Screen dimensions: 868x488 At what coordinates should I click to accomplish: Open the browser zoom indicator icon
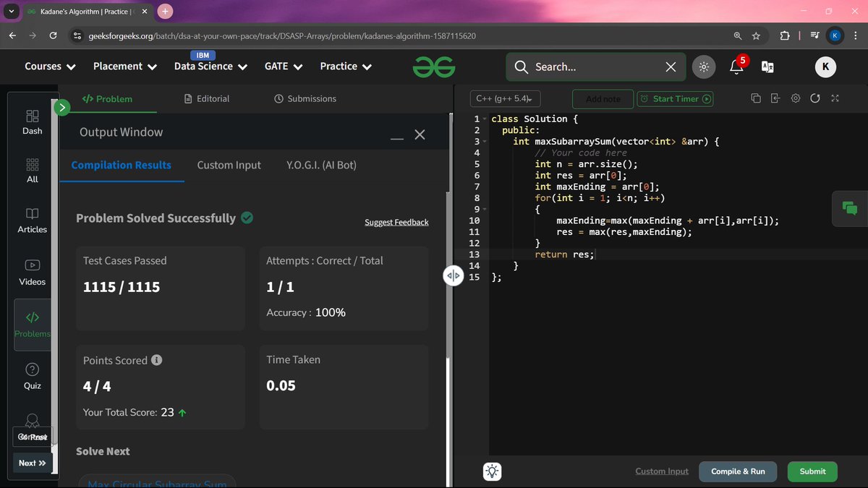point(737,35)
